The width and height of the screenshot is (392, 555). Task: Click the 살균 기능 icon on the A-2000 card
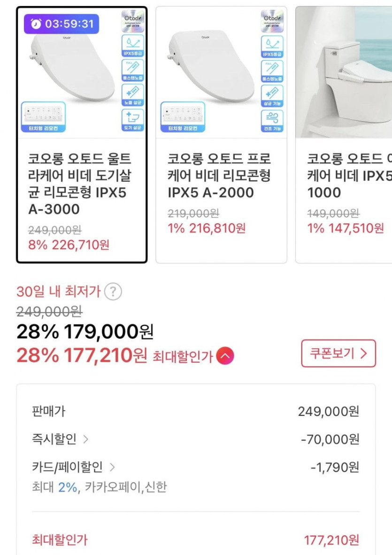click(x=272, y=95)
